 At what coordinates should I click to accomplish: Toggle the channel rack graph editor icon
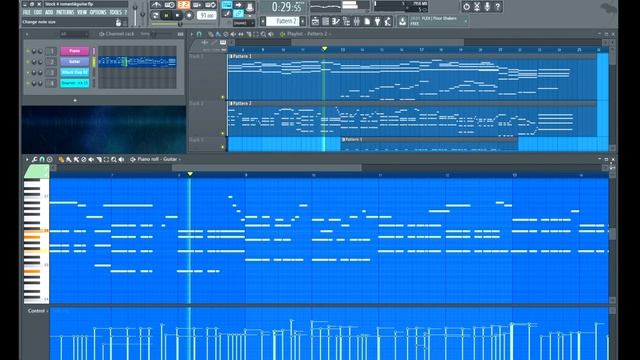click(180, 35)
